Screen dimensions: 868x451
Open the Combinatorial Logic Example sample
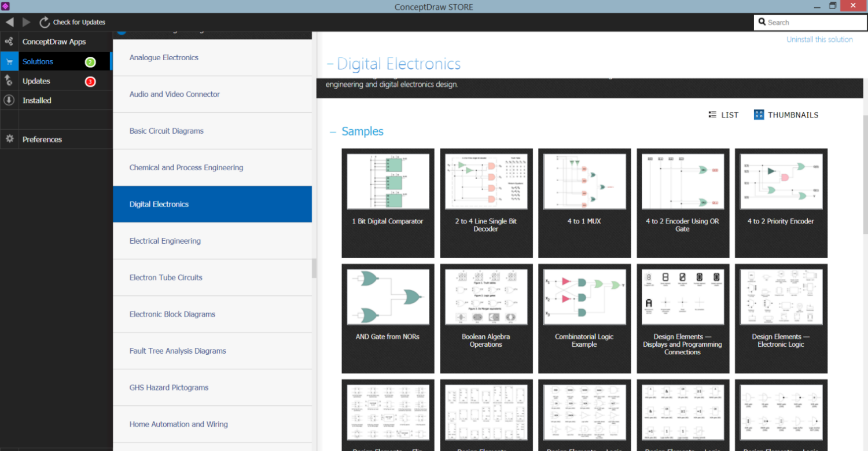click(x=584, y=318)
